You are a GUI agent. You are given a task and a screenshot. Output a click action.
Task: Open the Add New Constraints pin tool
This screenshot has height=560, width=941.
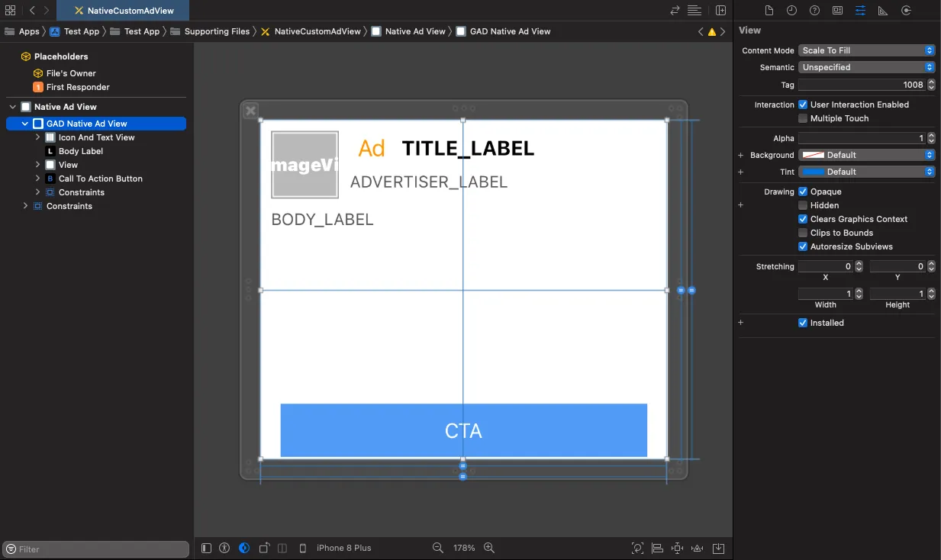pos(677,548)
